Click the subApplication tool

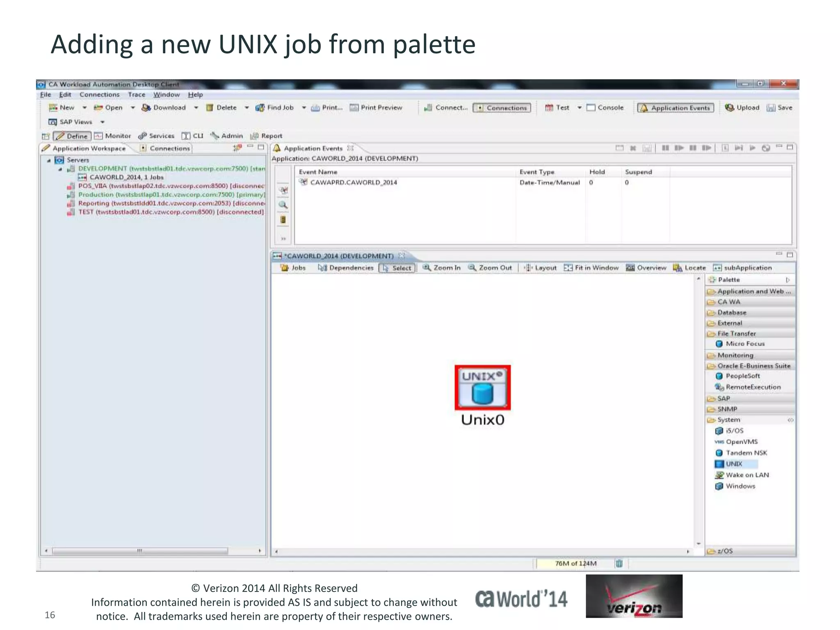tap(742, 267)
